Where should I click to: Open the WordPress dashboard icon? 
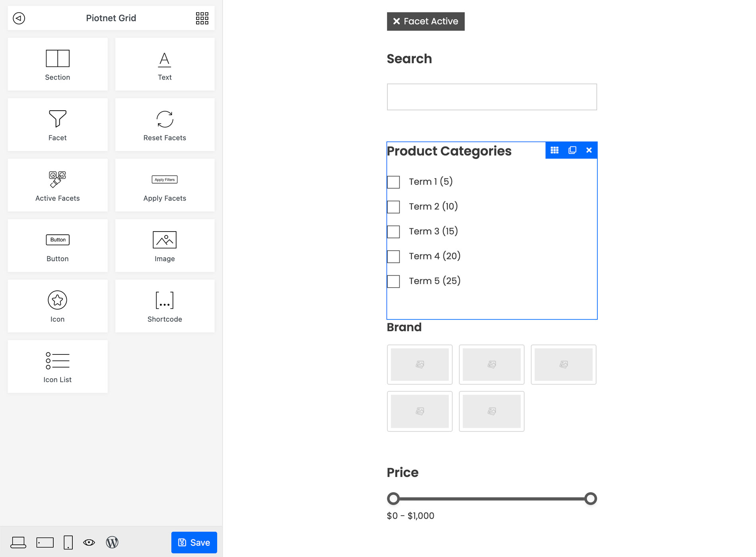click(x=112, y=542)
